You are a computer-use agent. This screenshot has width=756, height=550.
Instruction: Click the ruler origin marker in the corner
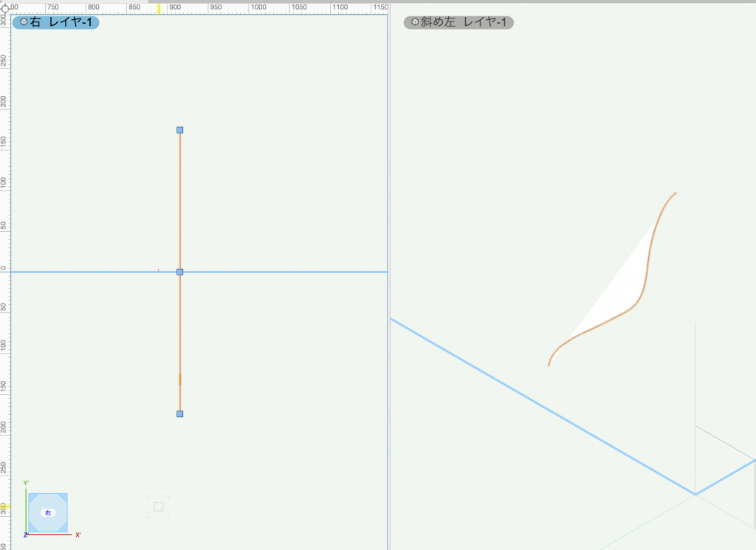4,8
